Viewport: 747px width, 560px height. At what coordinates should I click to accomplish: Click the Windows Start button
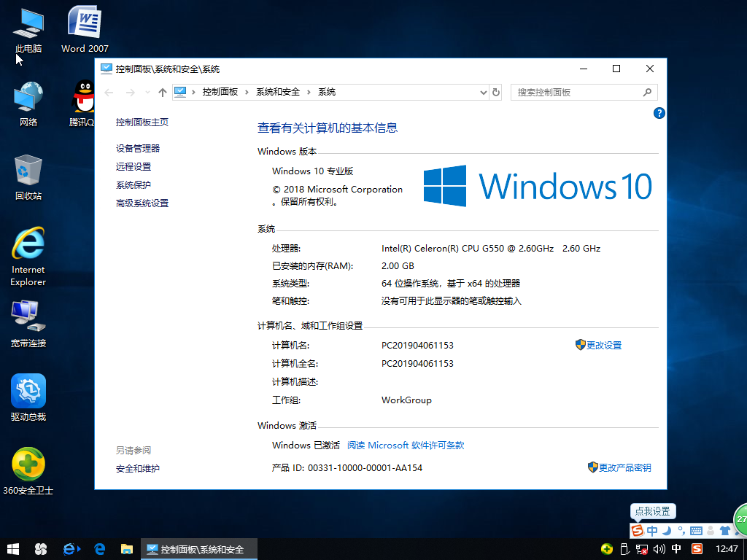pos(13,549)
